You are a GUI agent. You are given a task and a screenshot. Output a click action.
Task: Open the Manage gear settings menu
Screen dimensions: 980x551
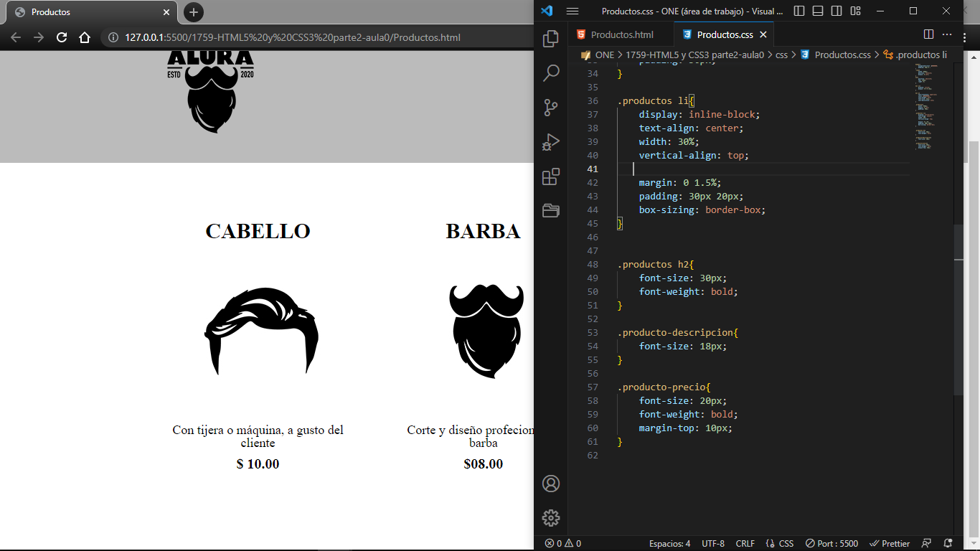point(551,518)
